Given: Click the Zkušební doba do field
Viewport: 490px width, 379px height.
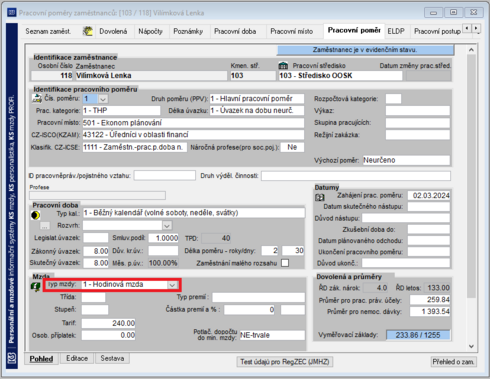Looking at the screenshot, I should (429, 229).
